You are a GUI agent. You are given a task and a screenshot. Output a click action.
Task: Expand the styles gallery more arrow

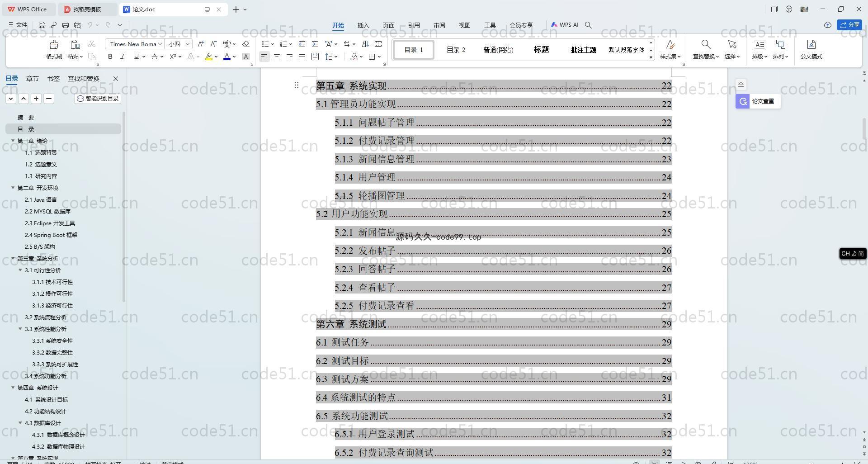click(x=651, y=57)
